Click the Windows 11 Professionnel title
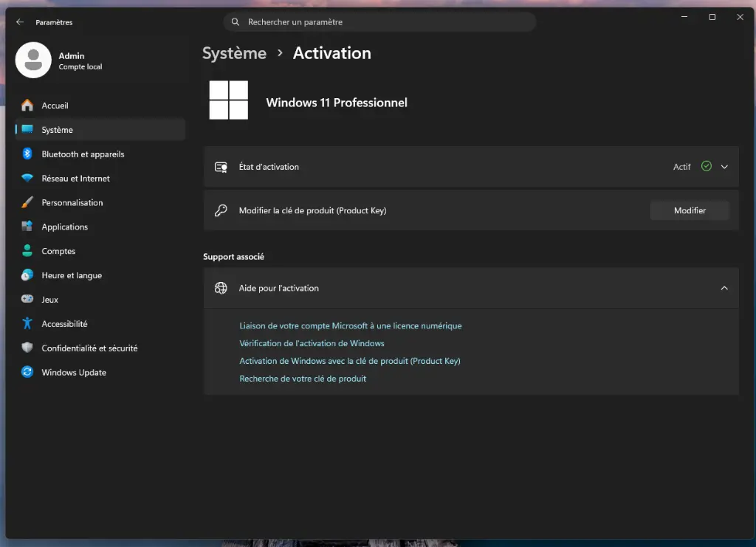Screen dimensions: 756x547 [x=337, y=103]
